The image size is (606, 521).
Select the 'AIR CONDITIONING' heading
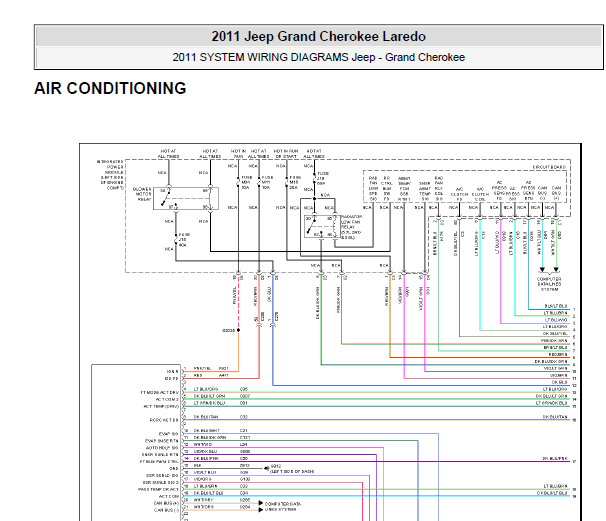pyautogui.click(x=110, y=88)
